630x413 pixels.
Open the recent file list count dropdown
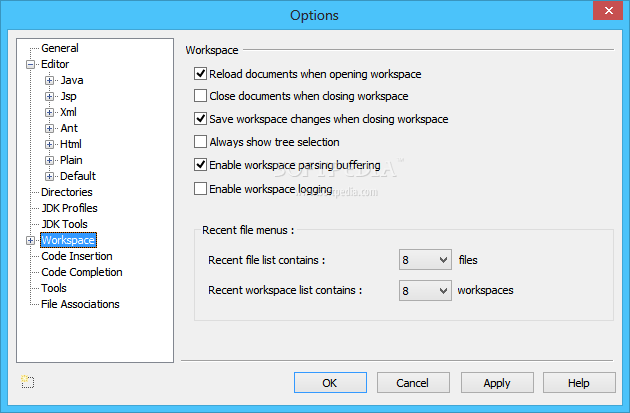[425, 260]
